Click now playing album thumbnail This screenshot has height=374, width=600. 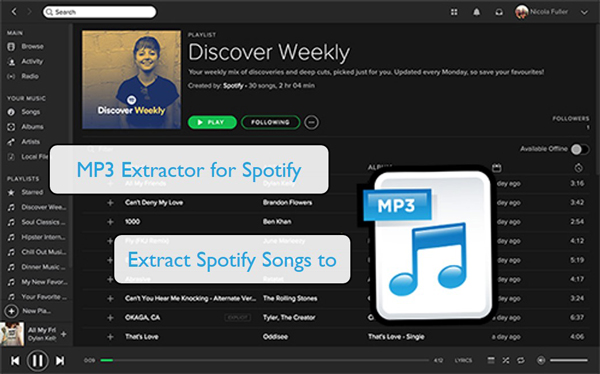(x=12, y=334)
